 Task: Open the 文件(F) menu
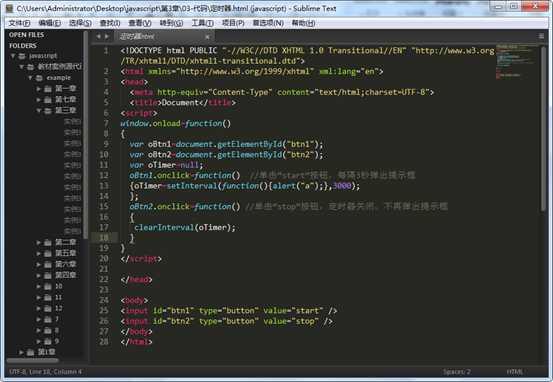point(19,23)
